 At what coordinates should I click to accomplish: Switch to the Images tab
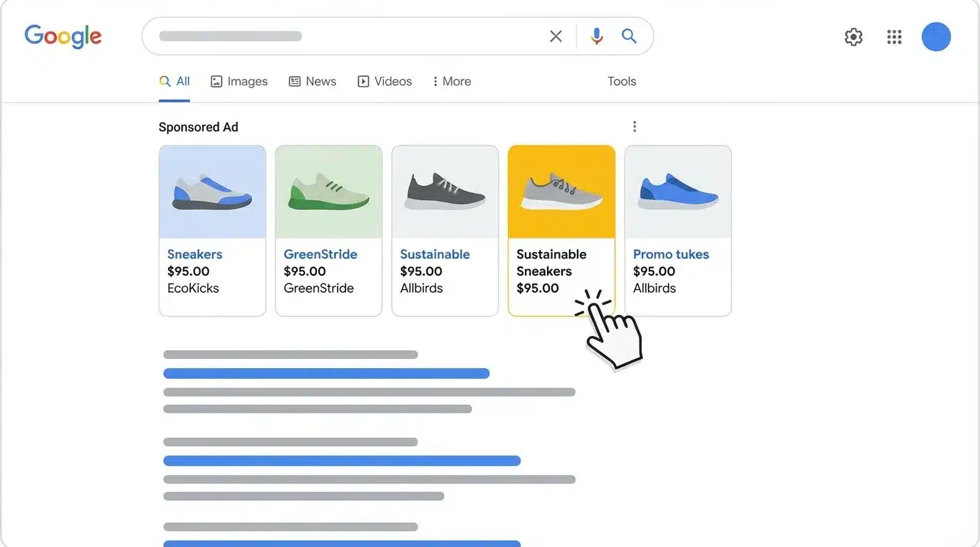(239, 81)
